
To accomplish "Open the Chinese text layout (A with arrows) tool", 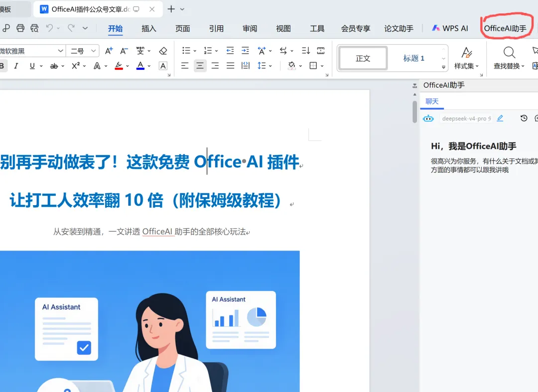I will [262, 51].
